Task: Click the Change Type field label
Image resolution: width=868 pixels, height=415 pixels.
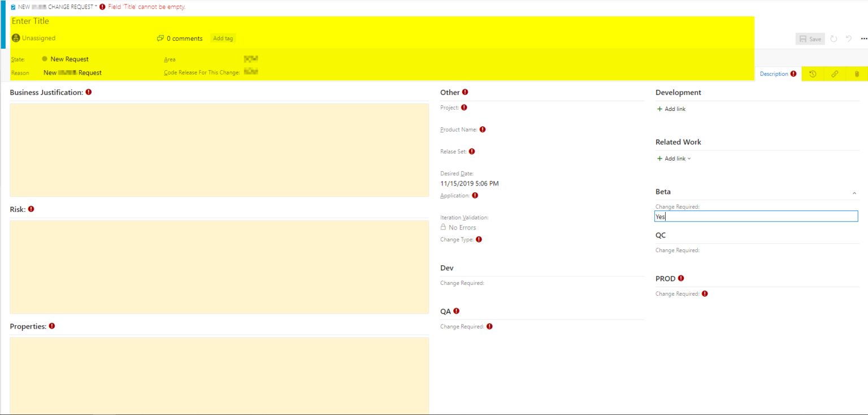Action: (457, 239)
